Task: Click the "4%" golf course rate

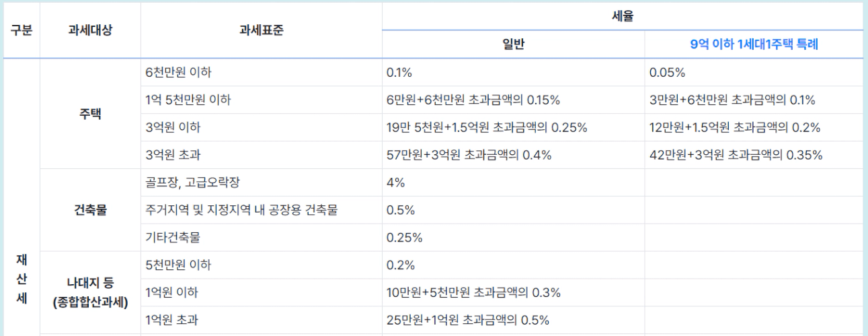Action: click(x=395, y=182)
